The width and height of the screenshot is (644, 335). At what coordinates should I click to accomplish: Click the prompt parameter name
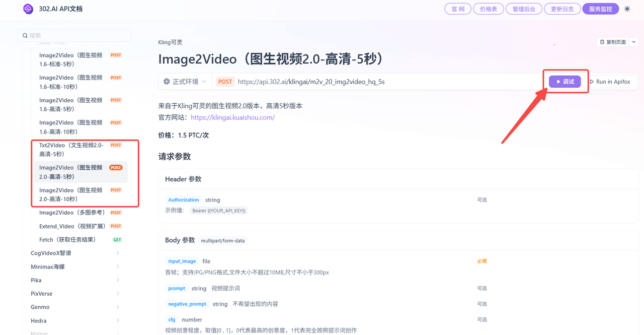pos(177,289)
